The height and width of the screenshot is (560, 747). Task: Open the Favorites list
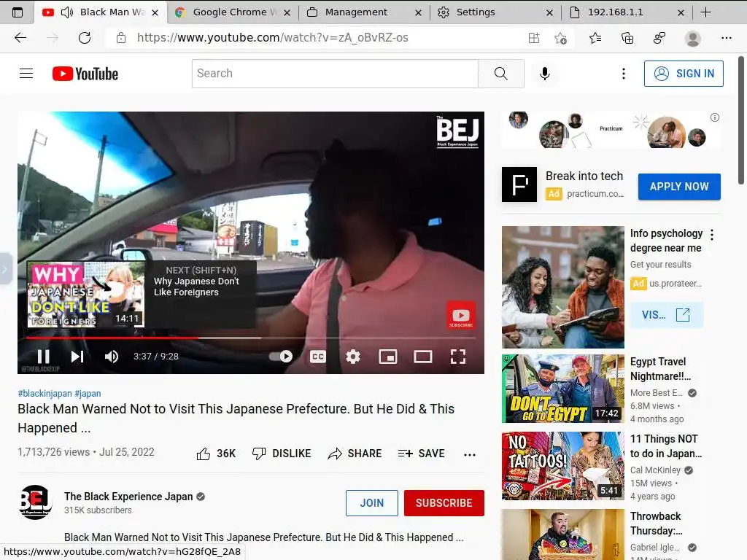click(595, 38)
